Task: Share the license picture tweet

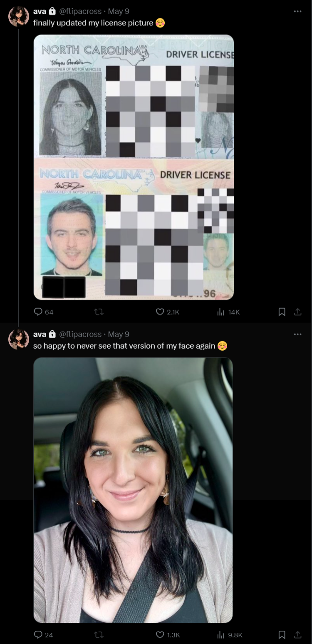Action: [x=297, y=312]
